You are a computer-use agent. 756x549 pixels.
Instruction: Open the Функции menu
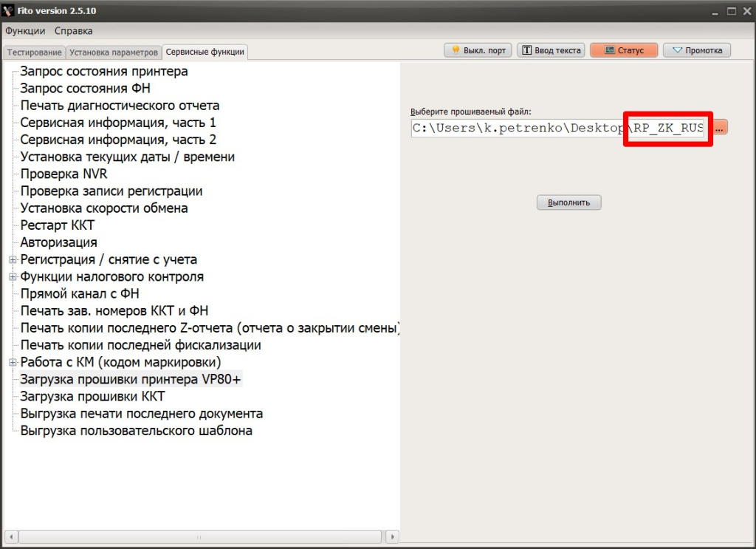tap(25, 31)
